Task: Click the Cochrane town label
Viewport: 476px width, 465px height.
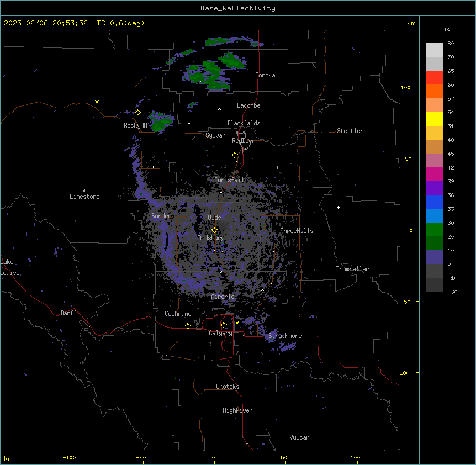Action: click(x=178, y=314)
